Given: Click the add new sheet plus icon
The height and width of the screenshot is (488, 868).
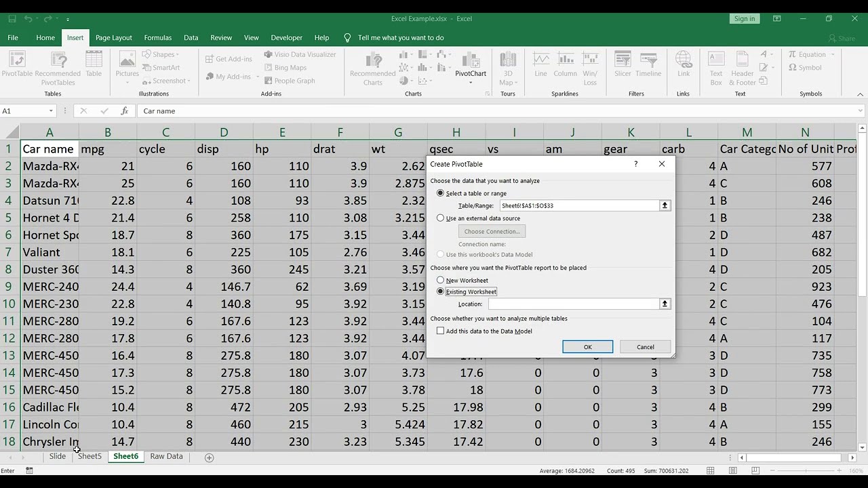Looking at the screenshot, I should point(209,457).
